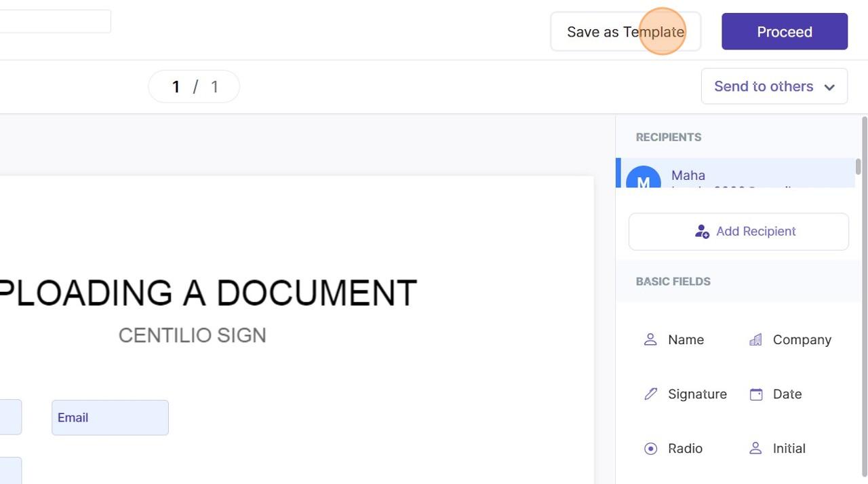Select the Signature field's pen icon
The image size is (868, 484).
click(650, 394)
